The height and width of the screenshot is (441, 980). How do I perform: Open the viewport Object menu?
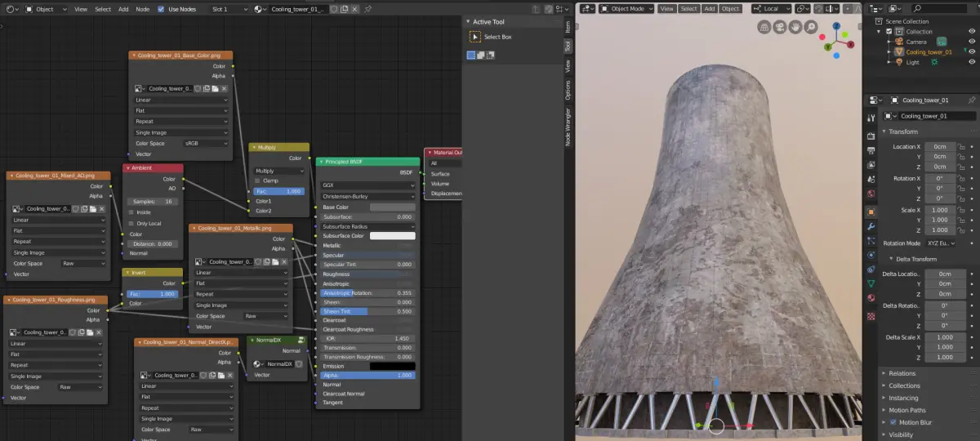730,8
